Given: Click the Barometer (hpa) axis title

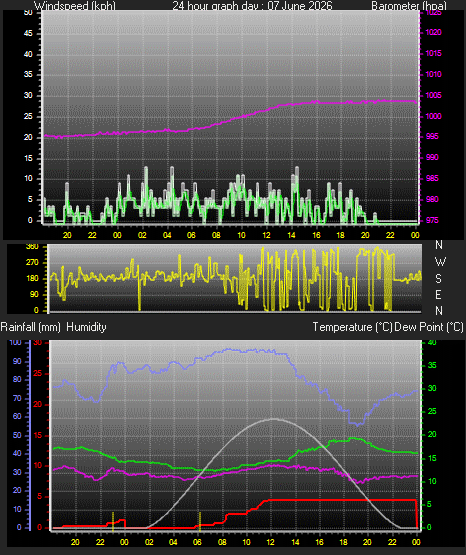Looking at the screenshot, I should 409,6.
